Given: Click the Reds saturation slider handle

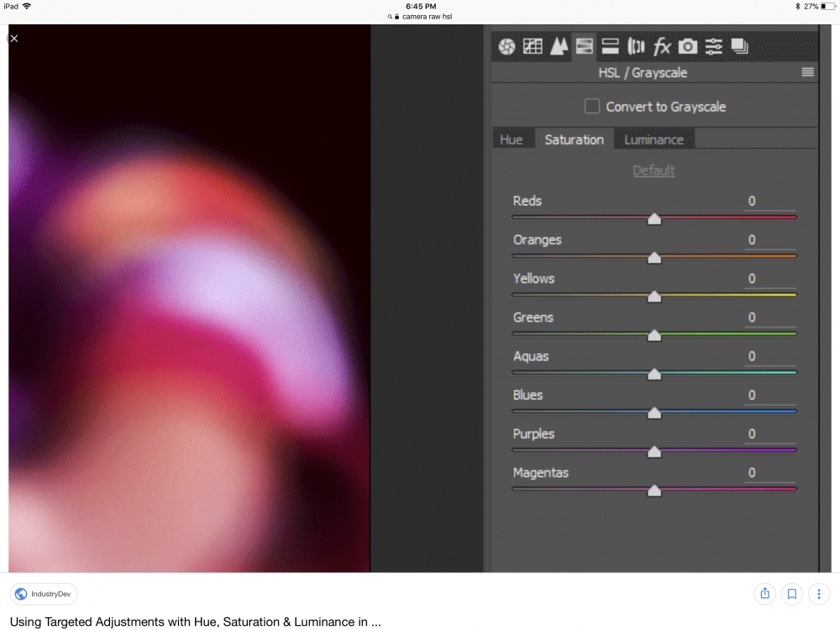Looking at the screenshot, I should 654,218.
